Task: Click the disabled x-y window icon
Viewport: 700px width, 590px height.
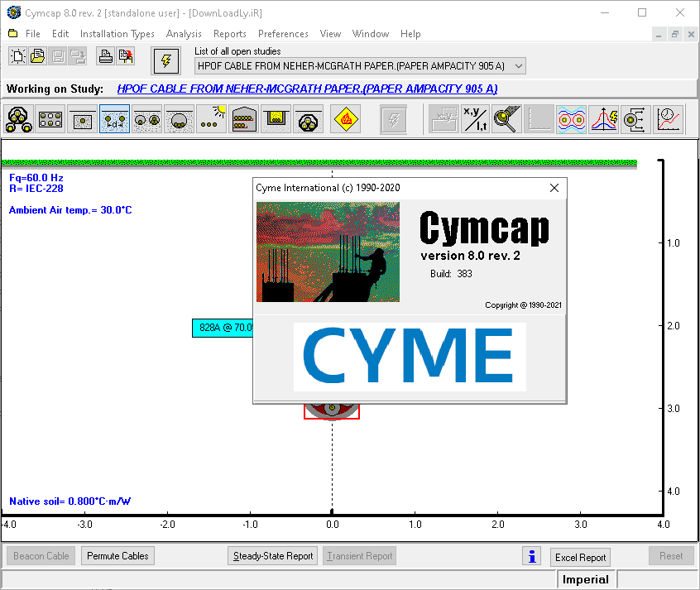Action: [x=443, y=119]
